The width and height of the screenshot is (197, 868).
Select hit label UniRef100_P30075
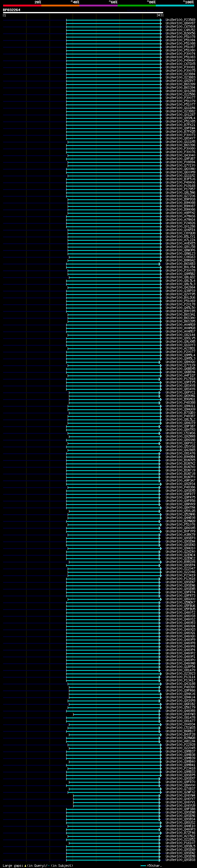(180, 71)
